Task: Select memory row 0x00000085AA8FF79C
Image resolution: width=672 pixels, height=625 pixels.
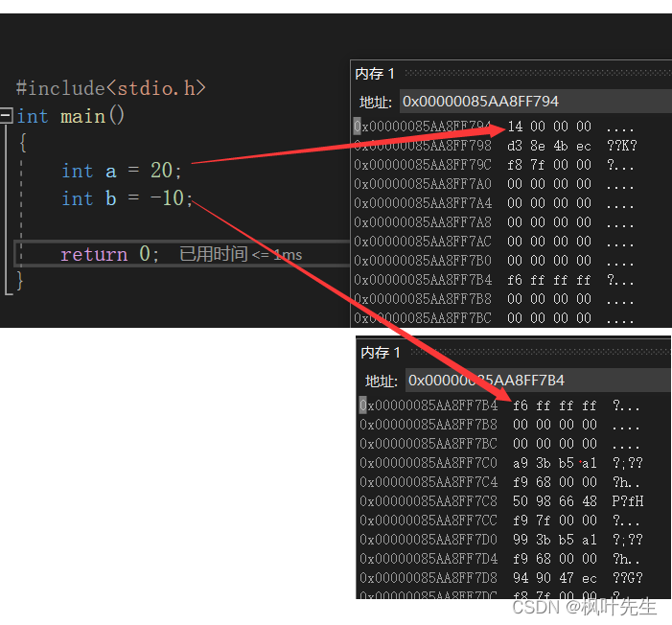Action: 423,165
